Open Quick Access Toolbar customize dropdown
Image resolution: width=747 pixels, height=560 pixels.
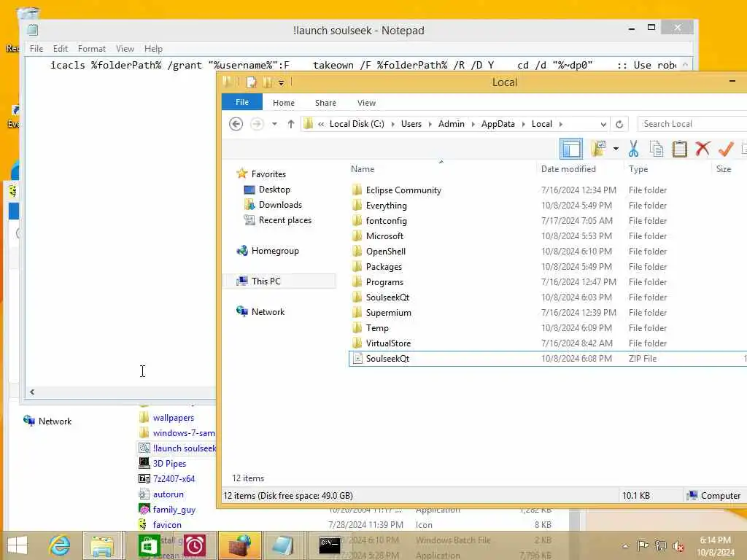(x=282, y=83)
